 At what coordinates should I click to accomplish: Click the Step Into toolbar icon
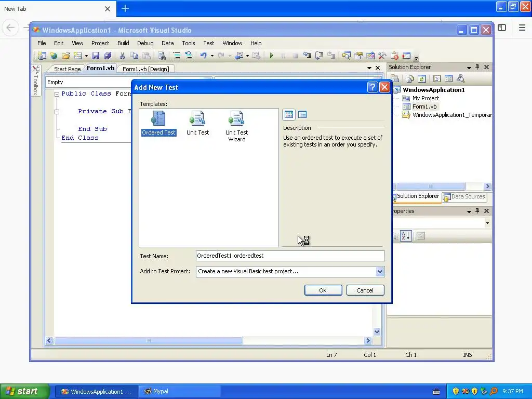pyautogui.click(x=308, y=55)
